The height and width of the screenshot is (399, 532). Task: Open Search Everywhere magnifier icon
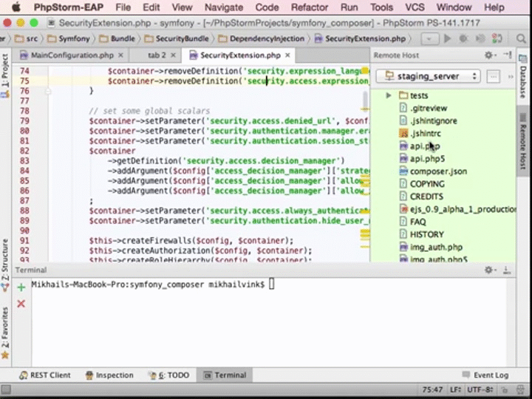522,38
